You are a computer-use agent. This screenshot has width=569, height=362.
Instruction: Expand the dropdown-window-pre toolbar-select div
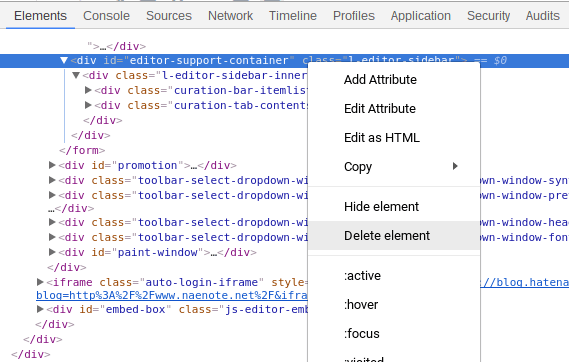coord(52,195)
